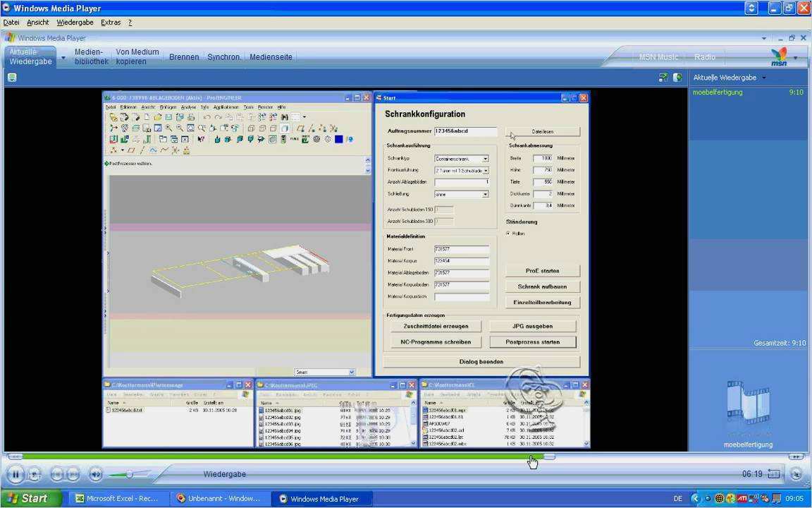Open the Wiedergabe menu in Media Player
Image resolution: width=812 pixels, height=508 pixels.
click(75, 22)
